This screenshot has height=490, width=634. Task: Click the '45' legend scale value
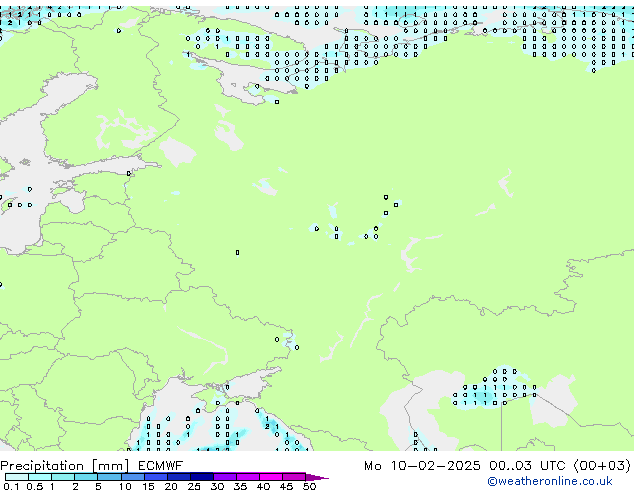286,486
